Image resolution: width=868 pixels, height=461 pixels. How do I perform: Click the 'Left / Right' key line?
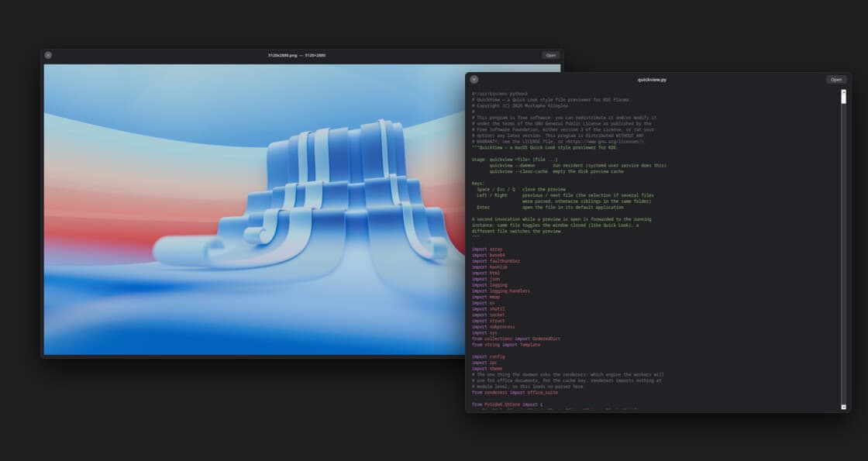coord(565,195)
